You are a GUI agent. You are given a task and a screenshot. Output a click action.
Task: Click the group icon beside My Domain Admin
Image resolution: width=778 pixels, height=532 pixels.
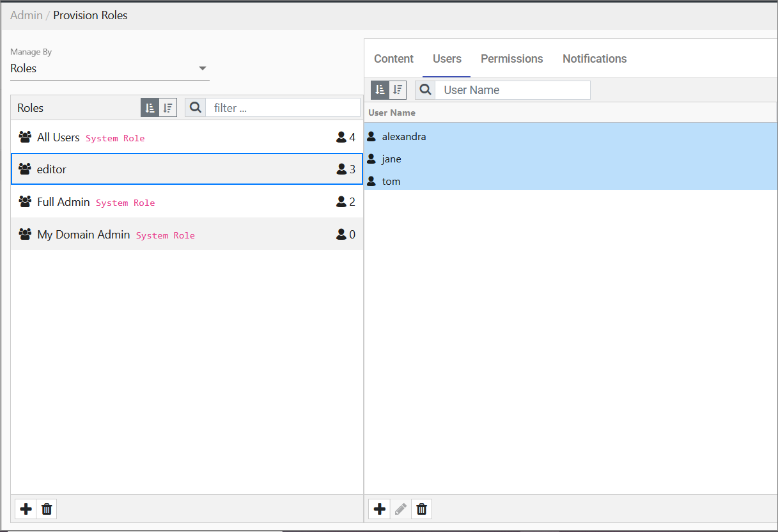click(x=25, y=234)
